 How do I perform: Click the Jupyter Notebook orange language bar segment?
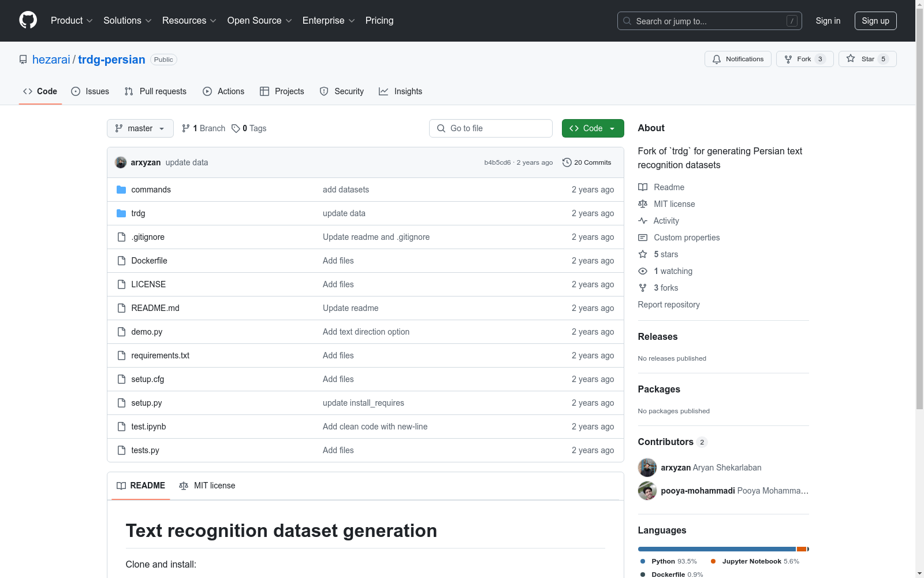point(802,549)
